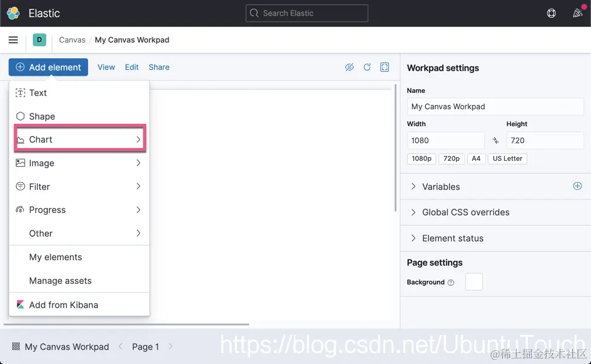This screenshot has width=591, height=364.
Task: Click the Elastic logo icon
Action: [13, 13]
